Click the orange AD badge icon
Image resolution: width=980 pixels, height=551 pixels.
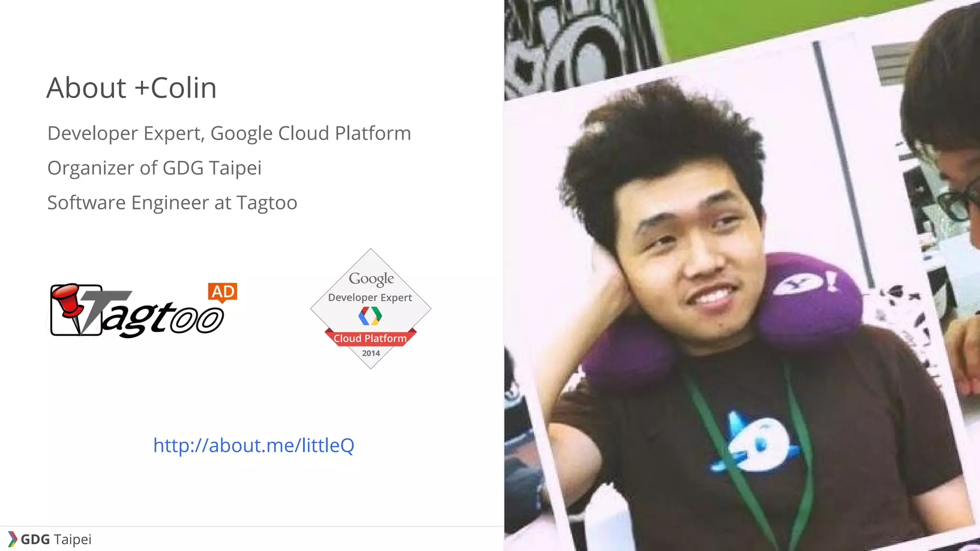point(223,292)
